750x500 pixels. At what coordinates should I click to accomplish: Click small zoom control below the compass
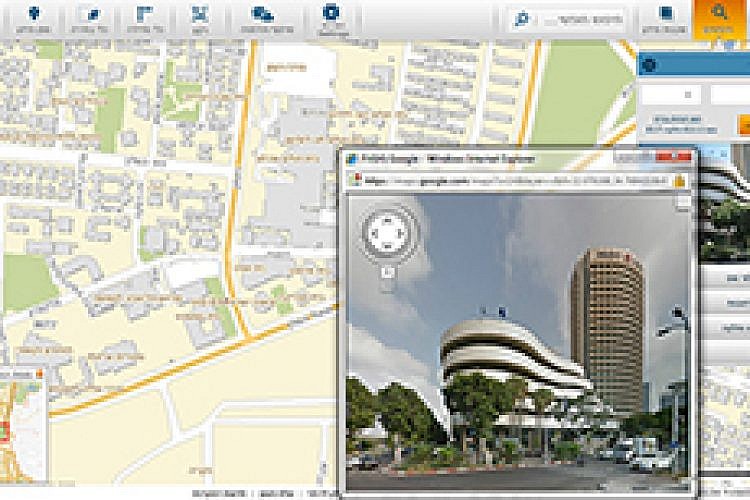click(388, 273)
